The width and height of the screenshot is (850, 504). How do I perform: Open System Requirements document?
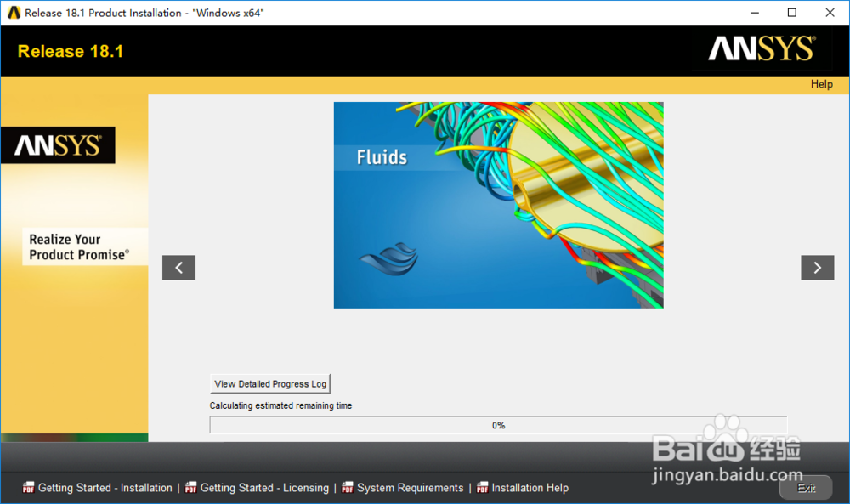point(411,488)
